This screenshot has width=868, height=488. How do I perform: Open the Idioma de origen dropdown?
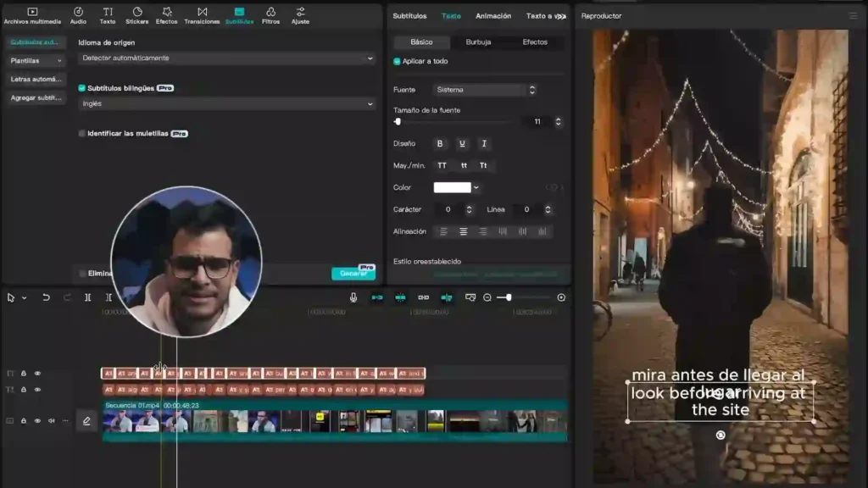pyautogui.click(x=225, y=58)
